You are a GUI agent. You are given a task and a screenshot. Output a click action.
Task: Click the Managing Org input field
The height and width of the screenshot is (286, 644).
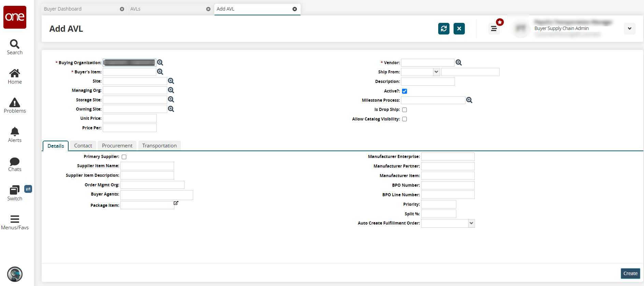135,90
